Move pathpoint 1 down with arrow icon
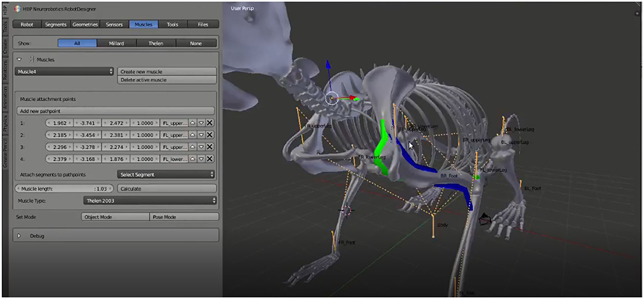The height and width of the screenshot is (299, 644). coord(201,123)
